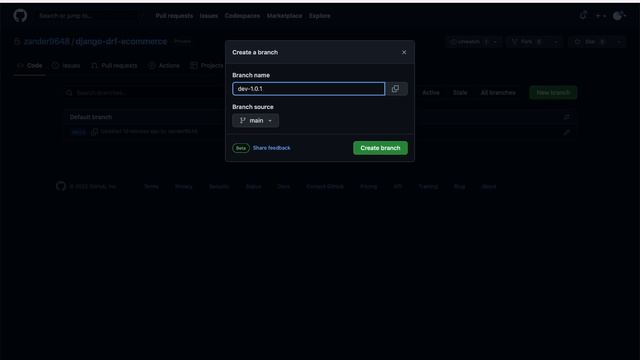Open Issues in the top navigation

click(209, 16)
